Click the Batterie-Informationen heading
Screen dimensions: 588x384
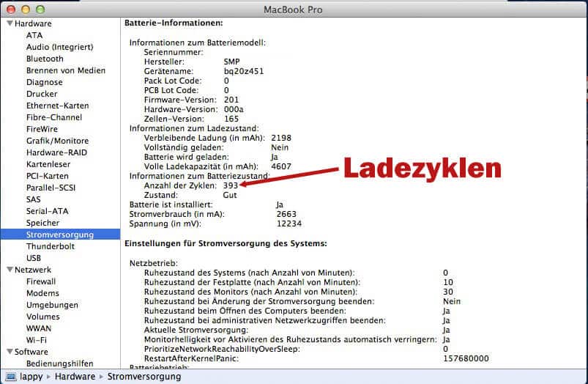(x=174, y=23)
